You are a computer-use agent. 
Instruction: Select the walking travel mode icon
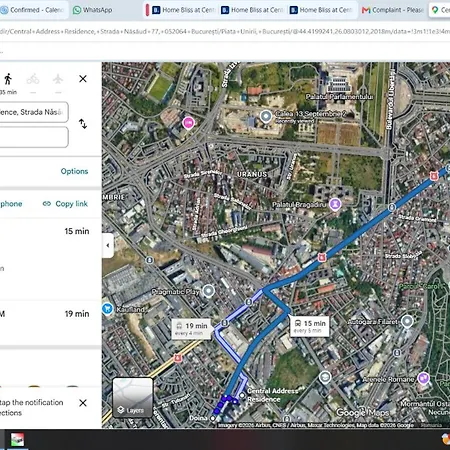tap(8, 79)
